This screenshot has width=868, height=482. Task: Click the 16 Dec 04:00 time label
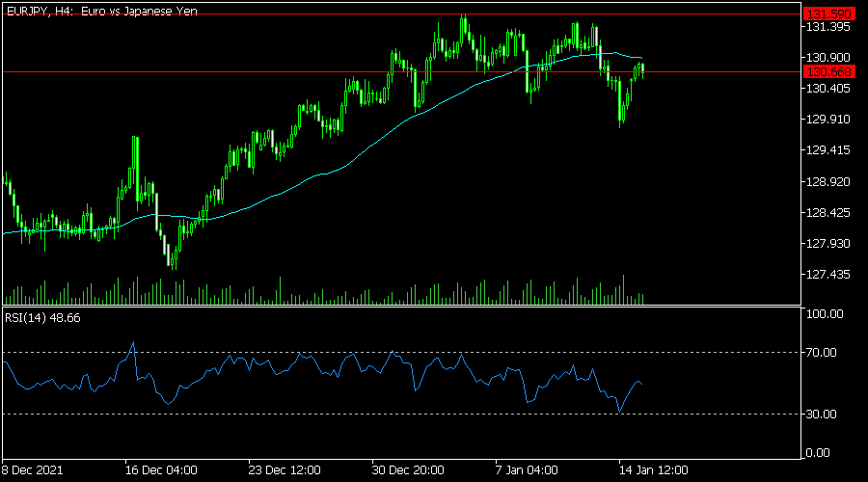click(161, 470)
